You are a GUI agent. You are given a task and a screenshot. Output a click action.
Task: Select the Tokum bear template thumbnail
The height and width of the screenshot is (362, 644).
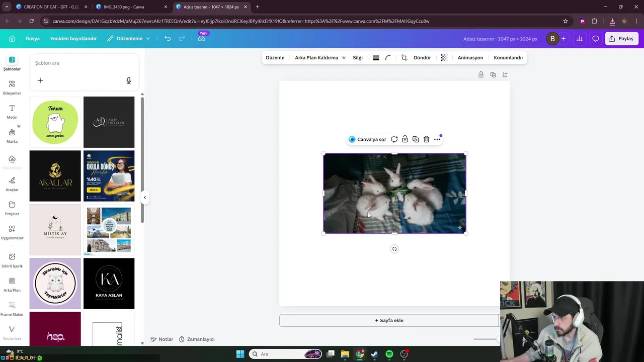pos(55,122)
